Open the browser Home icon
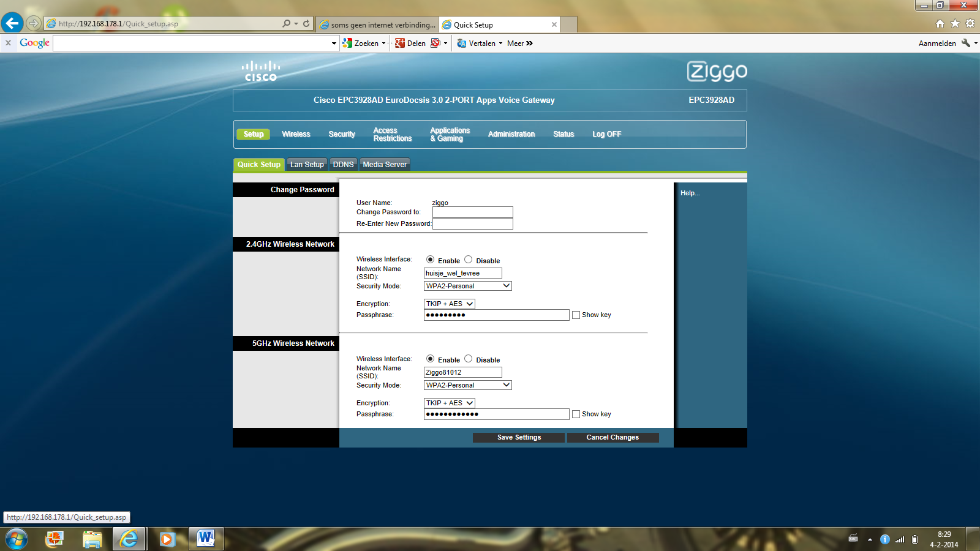The width and height of the screenshot is (980, 551). click(x=940, y=24)
